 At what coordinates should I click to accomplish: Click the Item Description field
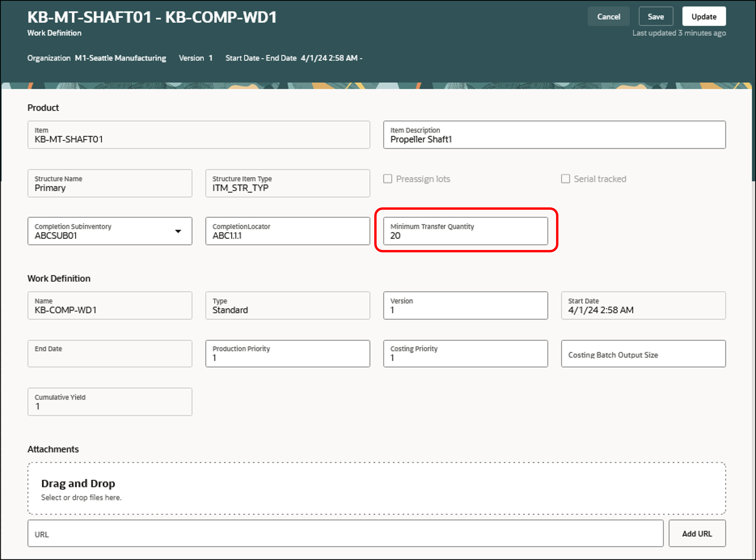(554, 135)
